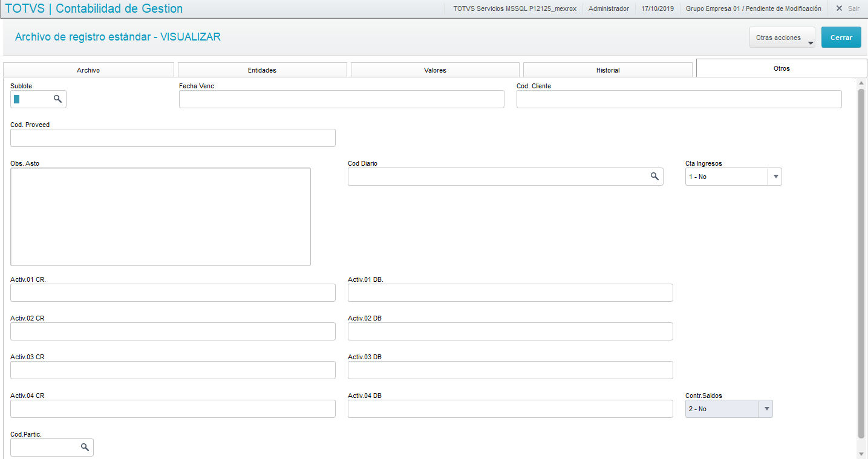
Task: Click TOTVS Servicios MSSQL P12125_mexrox text
Action: click(515, 9)
